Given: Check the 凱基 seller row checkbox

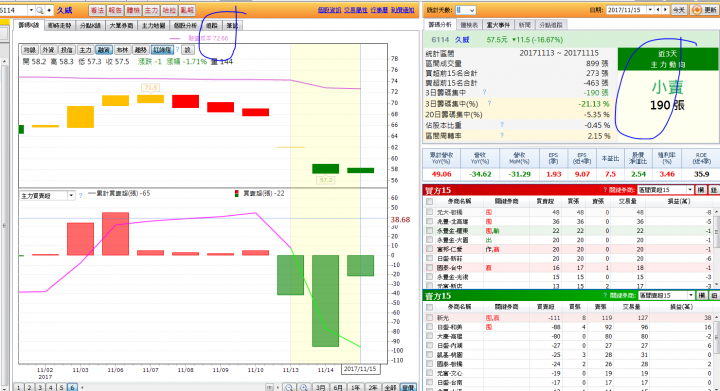Looking at the screenshot, I should click(x=429, y=354).
